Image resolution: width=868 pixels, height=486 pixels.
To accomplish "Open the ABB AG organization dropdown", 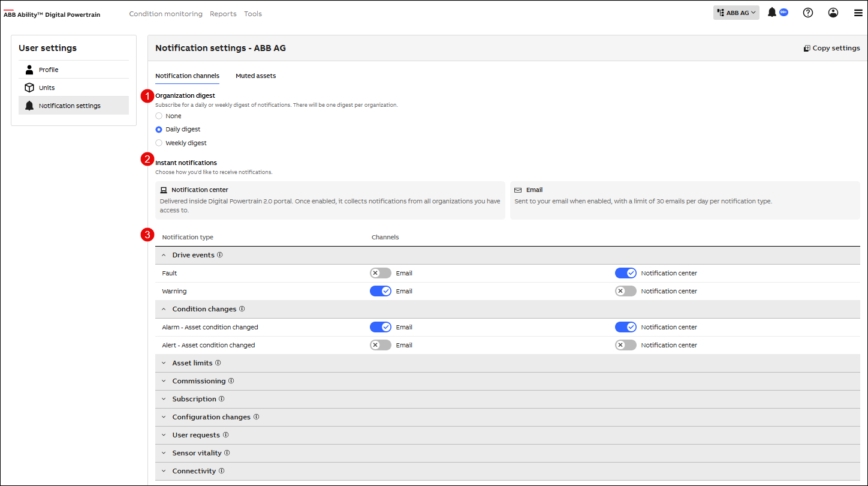I will [x=736, y=13].
